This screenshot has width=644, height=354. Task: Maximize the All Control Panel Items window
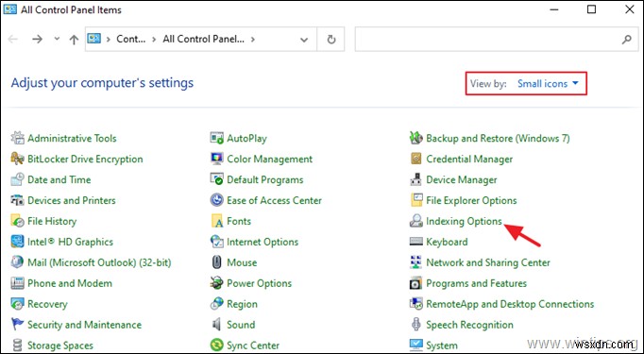tap(591, 9)
